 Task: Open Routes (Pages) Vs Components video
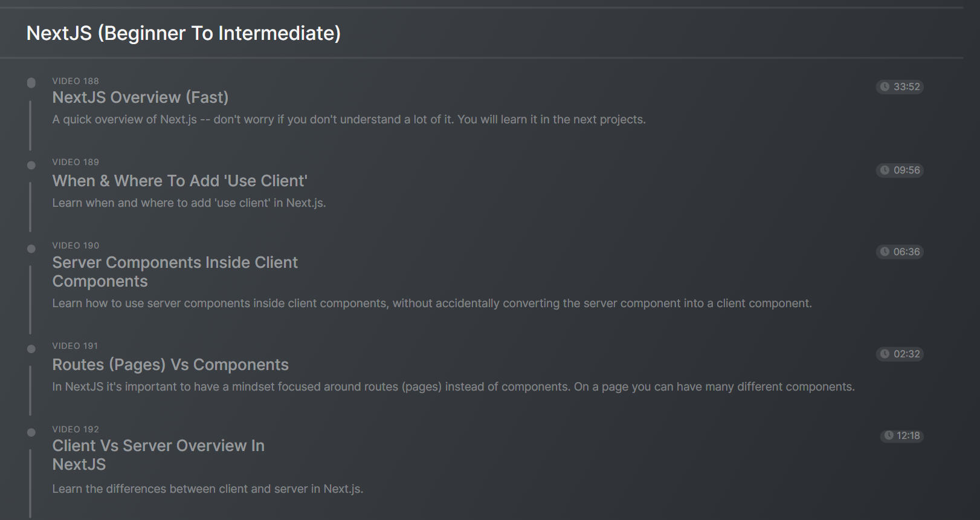[170, 365]
